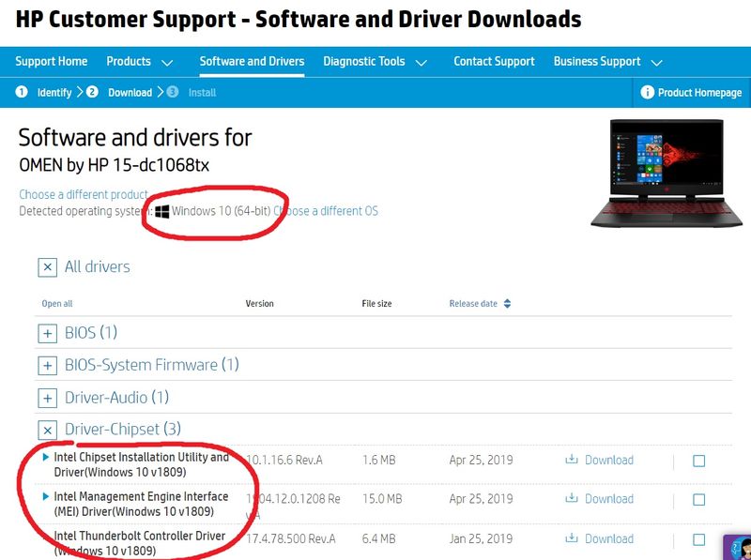Image resolution: width=751 pixels, height=560 pixels.
Task: Go to the Software and Drivers tab
Action: 252,62
